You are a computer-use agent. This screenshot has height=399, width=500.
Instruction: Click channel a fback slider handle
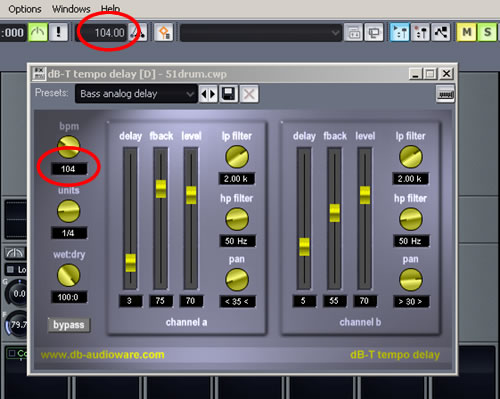coord(161,189)
